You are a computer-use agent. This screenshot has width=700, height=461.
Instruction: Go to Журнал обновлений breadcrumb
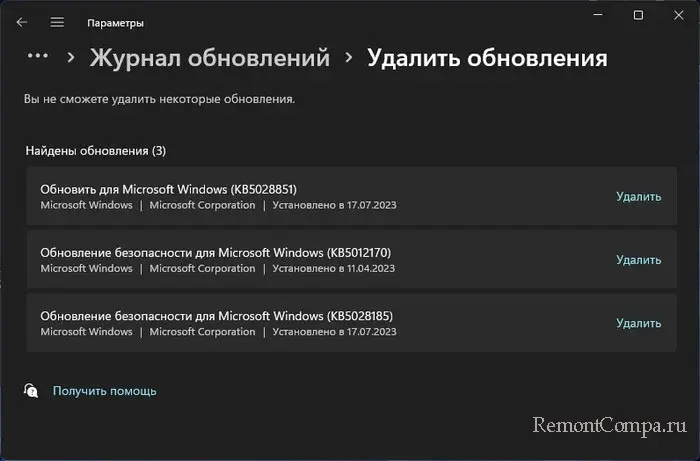pyautogui.click(x=209, y=58)
